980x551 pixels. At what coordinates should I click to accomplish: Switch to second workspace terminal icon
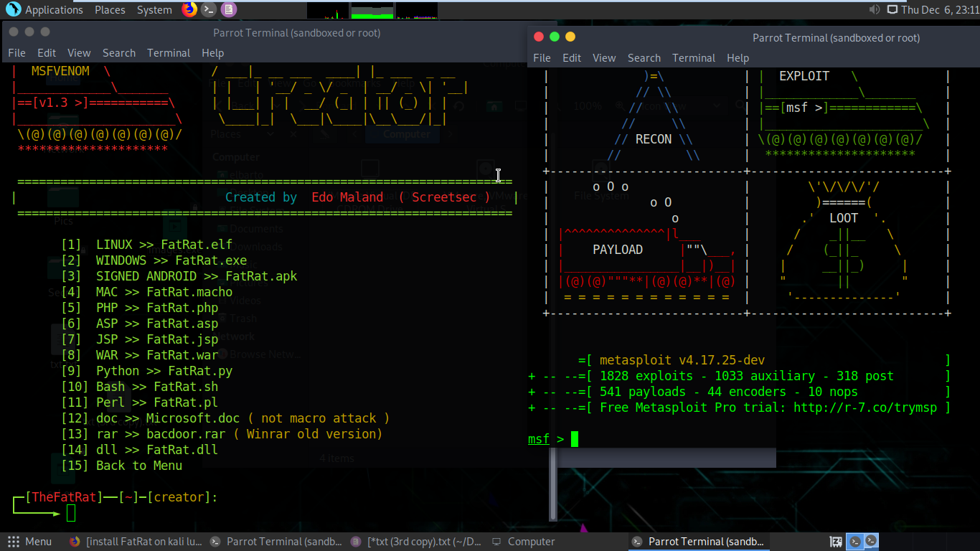pyautogui.click(x=870, y=542)
